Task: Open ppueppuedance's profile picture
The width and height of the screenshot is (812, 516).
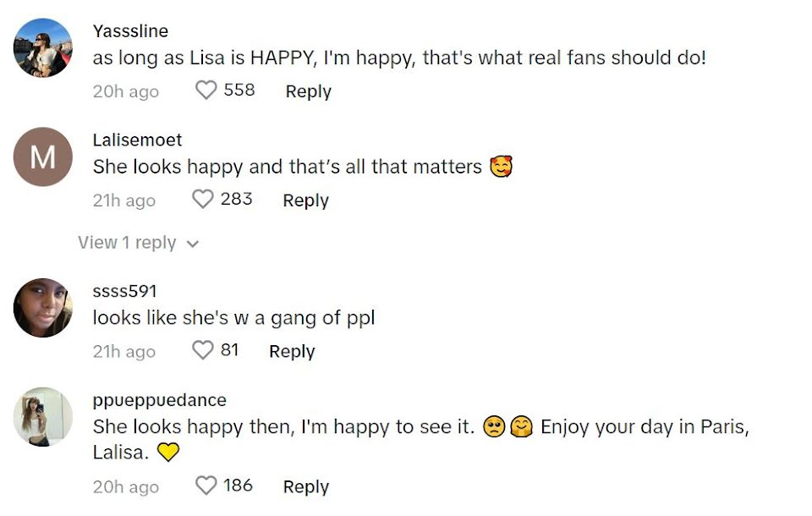Action: (x=43, y=416)
